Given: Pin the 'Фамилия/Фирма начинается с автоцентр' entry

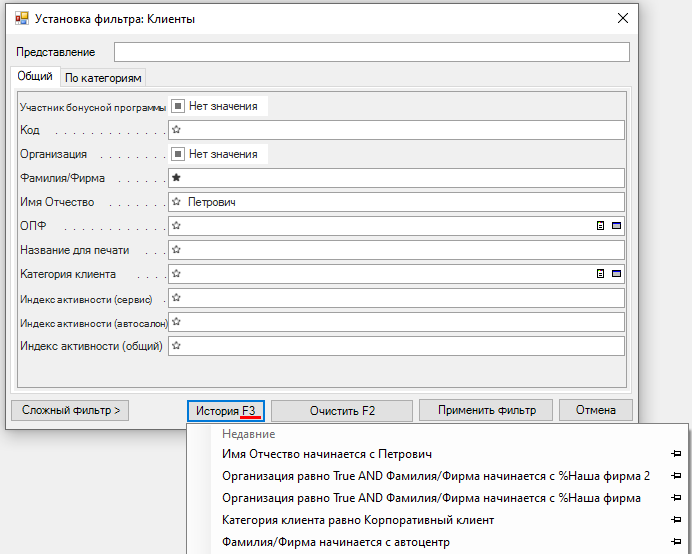Looking at the screenshot, I should coord(676,543).
